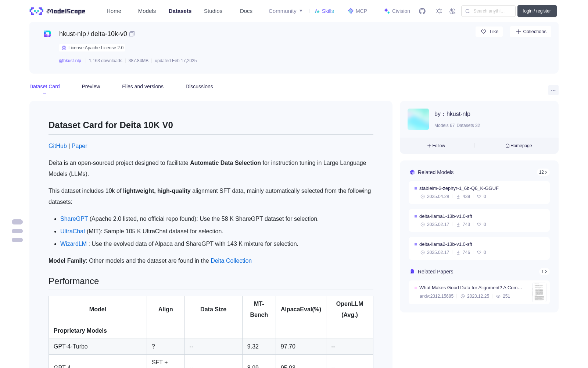
Task: Open the Skills page
Action: [x=325, y=11]
